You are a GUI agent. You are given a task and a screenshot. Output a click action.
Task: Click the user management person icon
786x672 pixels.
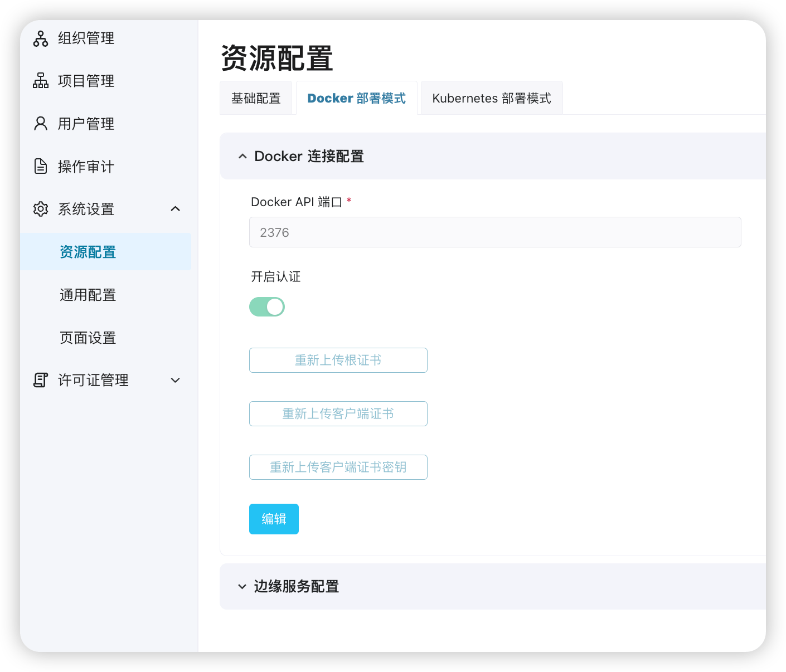(x=41, y=124)
